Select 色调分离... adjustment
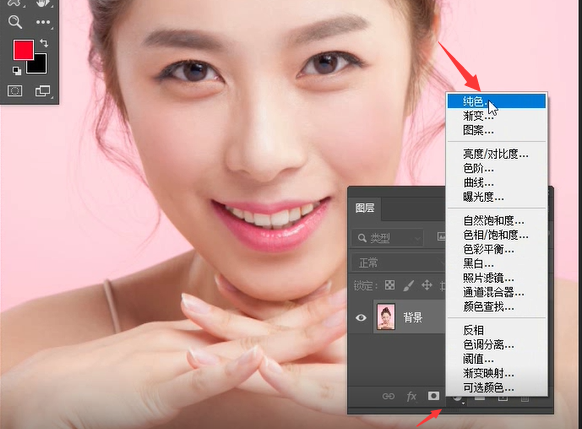This screenshot has width=582, height=429. [496, 345]
